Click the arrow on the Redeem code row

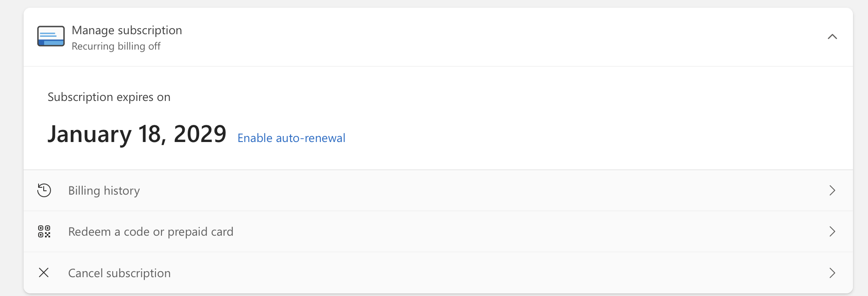832,231
